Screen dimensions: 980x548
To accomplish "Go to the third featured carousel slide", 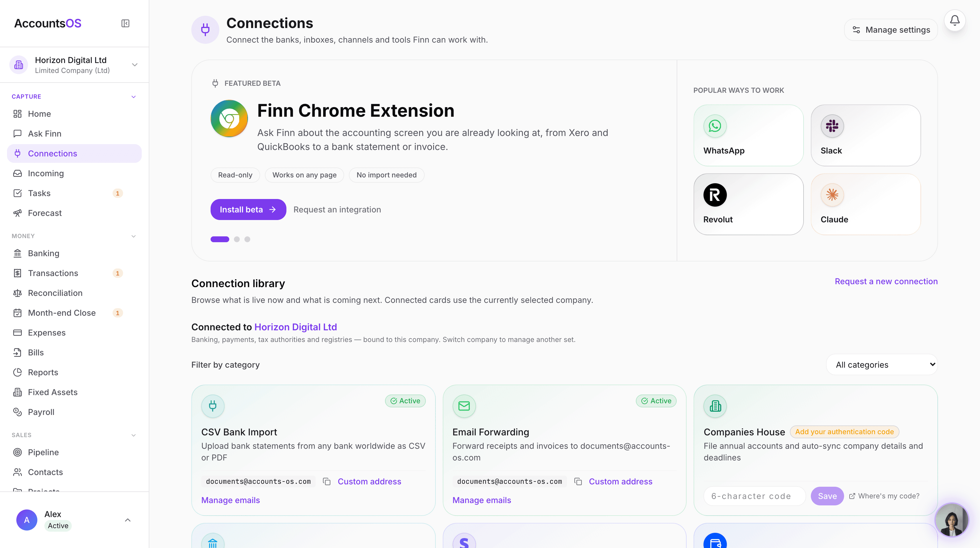I will pos(247,239).
